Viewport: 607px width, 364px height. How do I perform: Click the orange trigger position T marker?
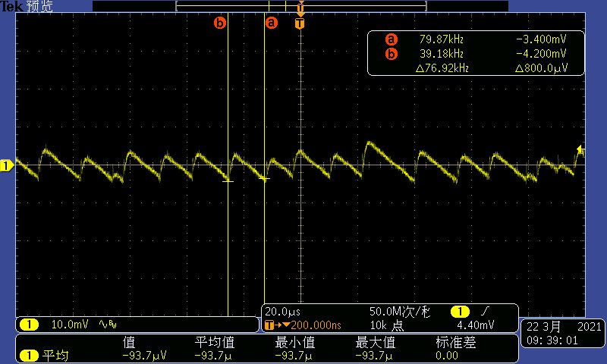click(x=300, y=24)
